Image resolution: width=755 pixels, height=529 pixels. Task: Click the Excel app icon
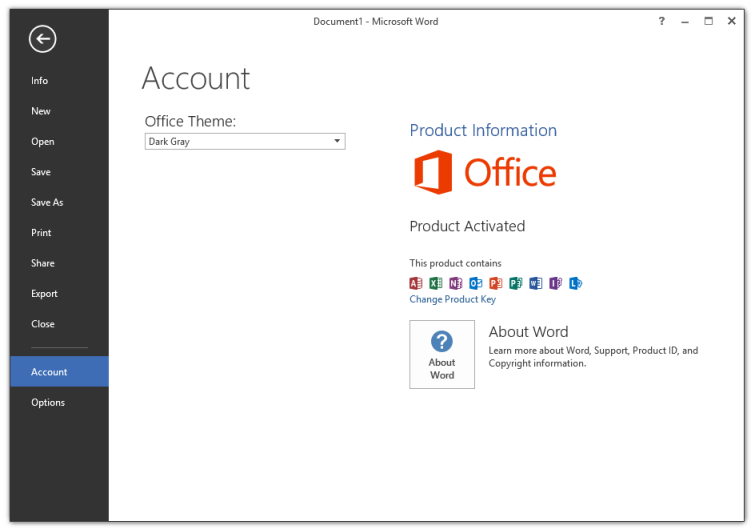tap(436, 284)
